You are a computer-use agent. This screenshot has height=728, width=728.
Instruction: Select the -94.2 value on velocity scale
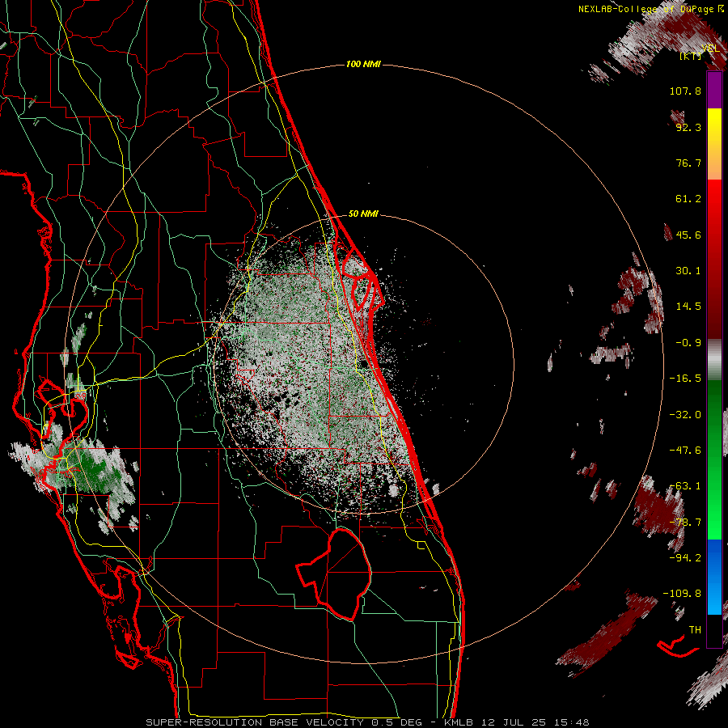(685, 558)
